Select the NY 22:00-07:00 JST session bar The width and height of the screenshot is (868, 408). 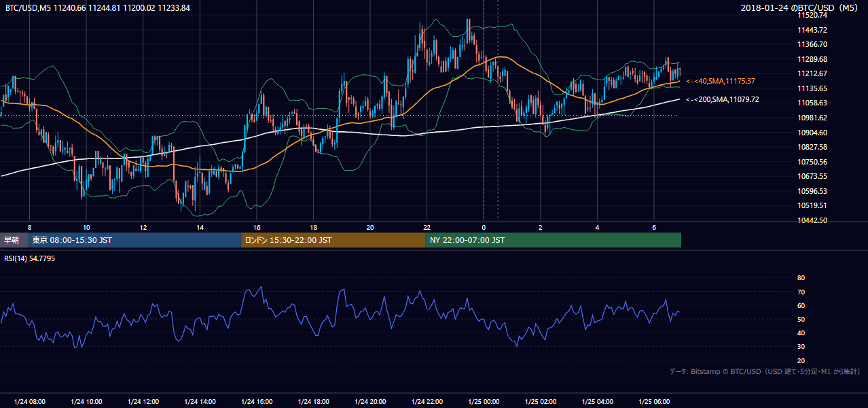pyautogui.click(x=553, y=240)
